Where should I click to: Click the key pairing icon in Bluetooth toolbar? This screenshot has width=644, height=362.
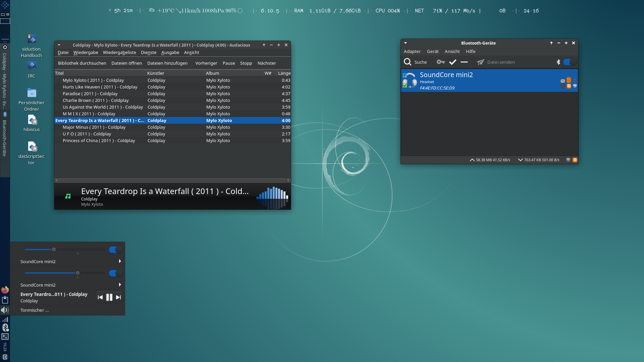(440, 62)
